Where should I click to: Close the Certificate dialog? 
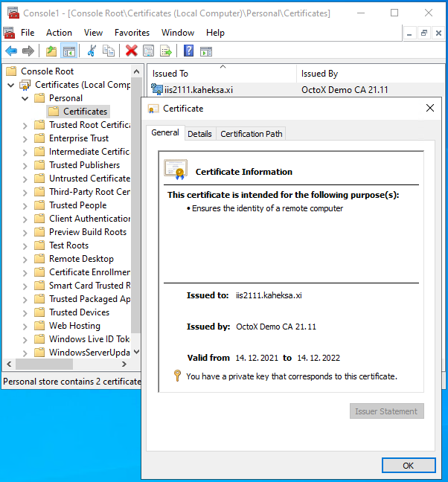[430, 108]
